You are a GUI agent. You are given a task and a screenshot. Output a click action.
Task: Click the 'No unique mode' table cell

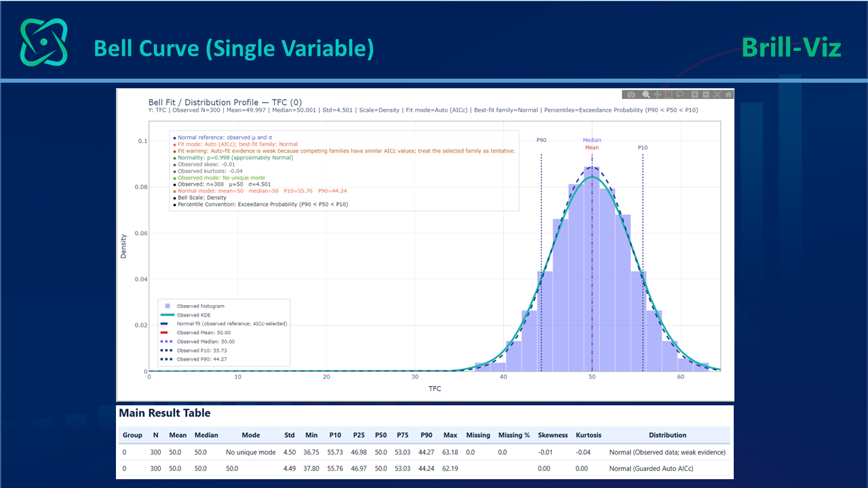tap(251, 452)
